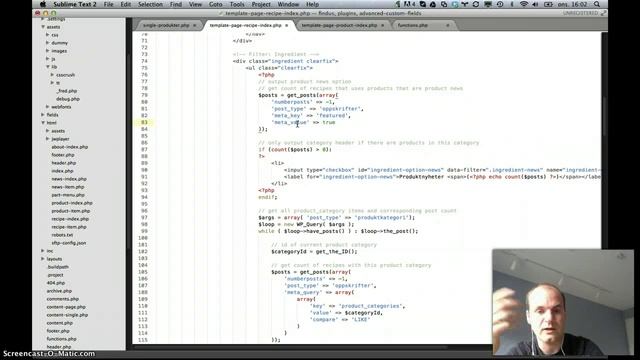Open robots.txt file
This screenshot has height=360, width=640.
pyautogui.click(x=62, y=235)
